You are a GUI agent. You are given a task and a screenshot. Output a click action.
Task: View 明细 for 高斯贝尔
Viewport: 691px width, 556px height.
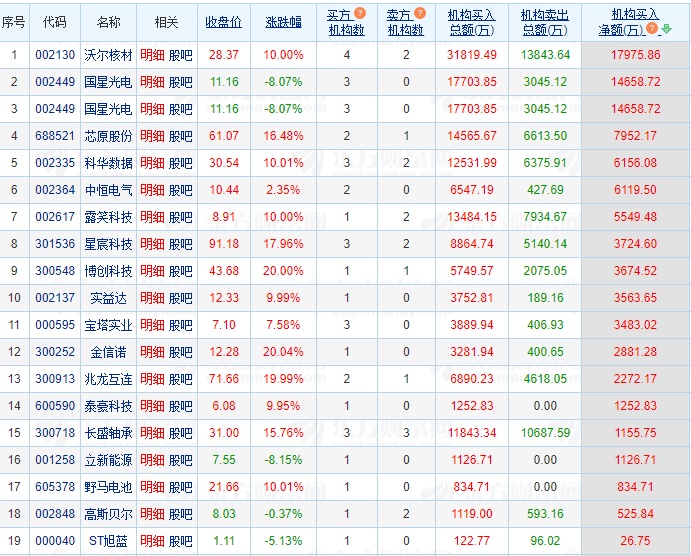(x=152, y=514)
